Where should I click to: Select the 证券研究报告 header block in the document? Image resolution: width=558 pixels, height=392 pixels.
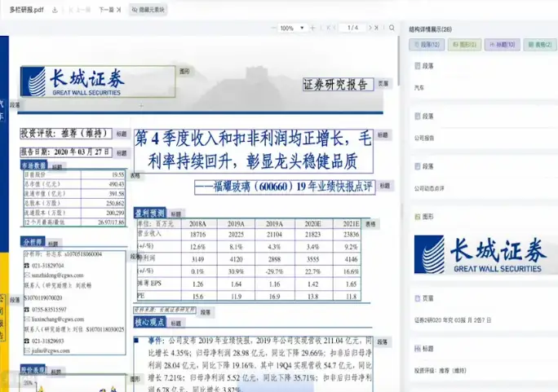[336, 84]
